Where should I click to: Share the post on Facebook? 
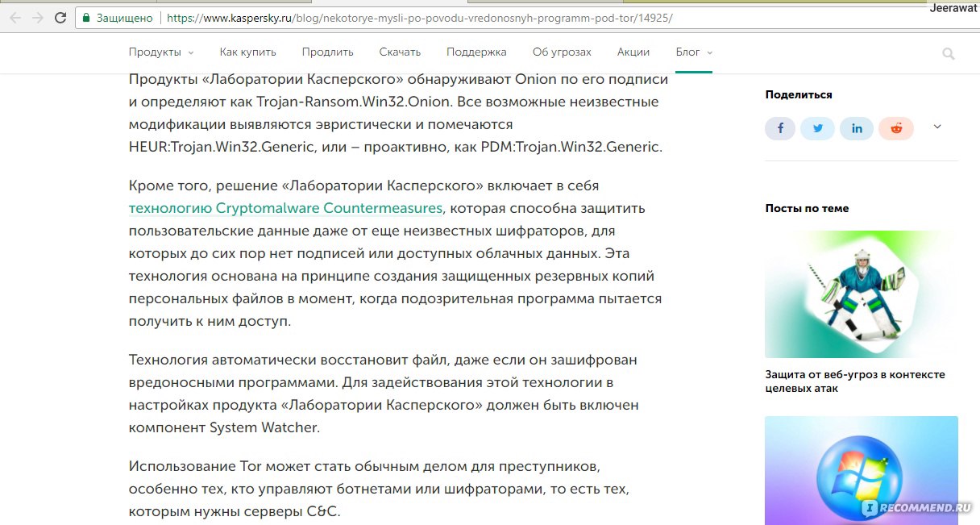[780, 128]
